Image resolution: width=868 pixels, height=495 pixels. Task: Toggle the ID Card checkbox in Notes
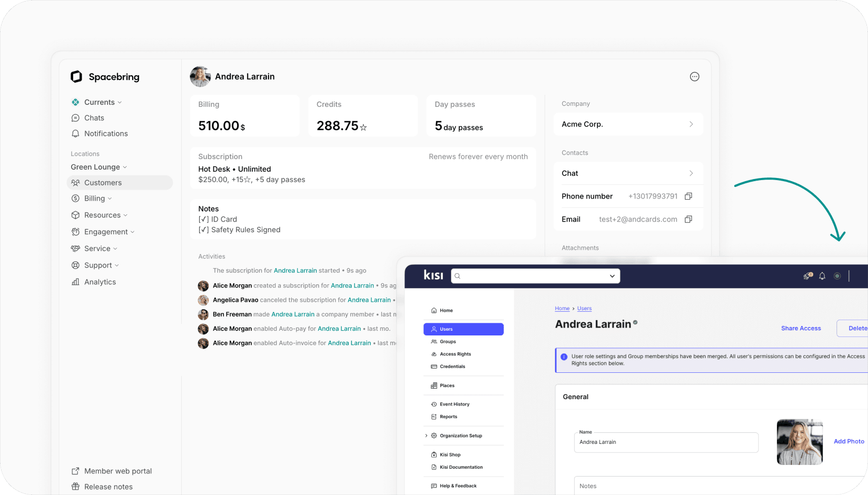tap(202, 219)
